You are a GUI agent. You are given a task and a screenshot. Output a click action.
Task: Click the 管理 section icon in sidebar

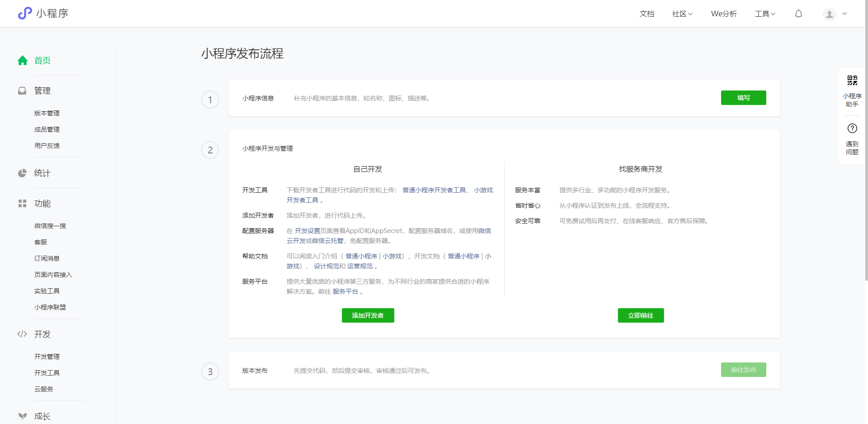23,91
